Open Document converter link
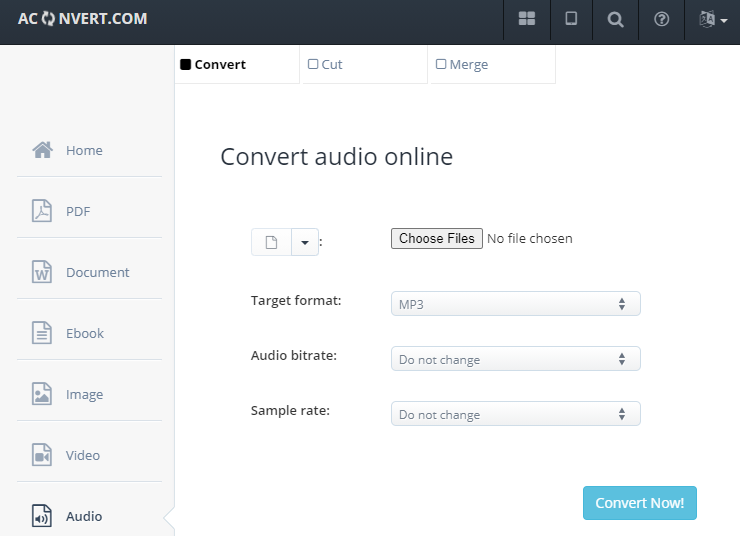 pos(98,272)
